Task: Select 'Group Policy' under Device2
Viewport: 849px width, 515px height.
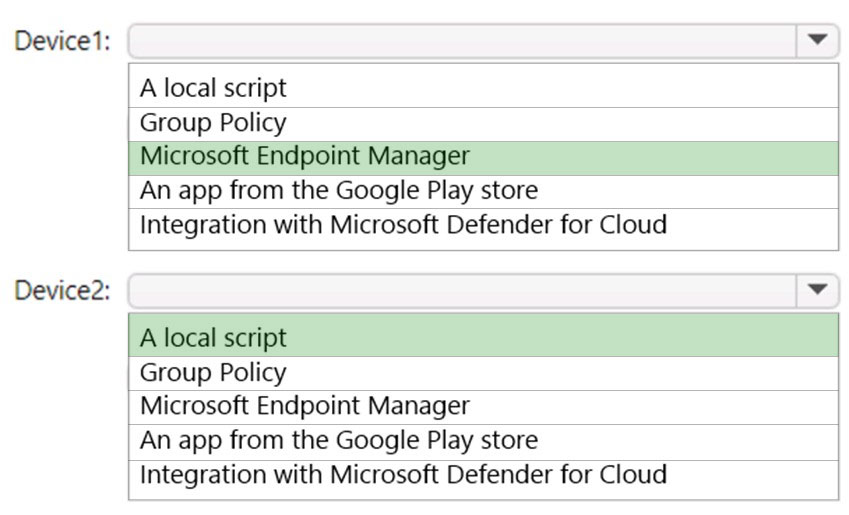Action: click(x=483, y=374)
